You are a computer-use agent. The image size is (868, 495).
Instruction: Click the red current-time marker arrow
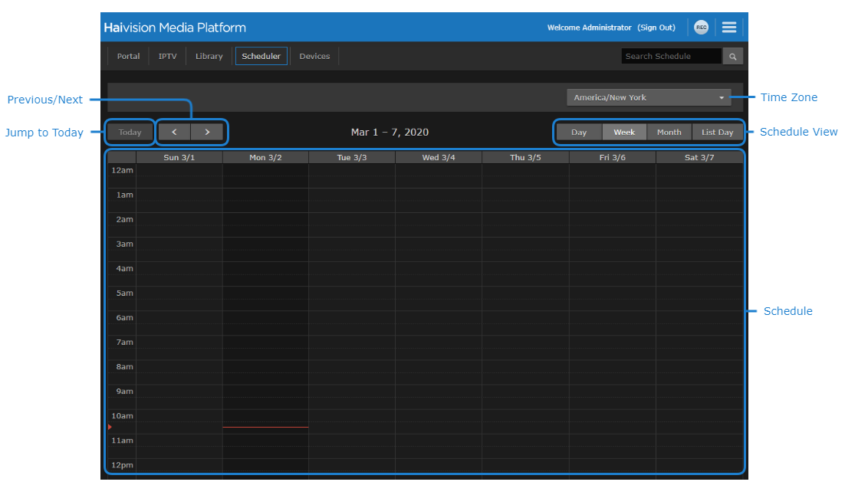pyautogui.click(x=110, y=427)
